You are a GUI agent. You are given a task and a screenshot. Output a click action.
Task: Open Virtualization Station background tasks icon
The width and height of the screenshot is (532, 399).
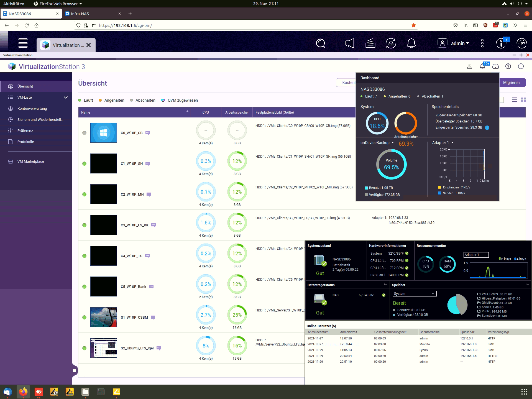click(470, 66)
